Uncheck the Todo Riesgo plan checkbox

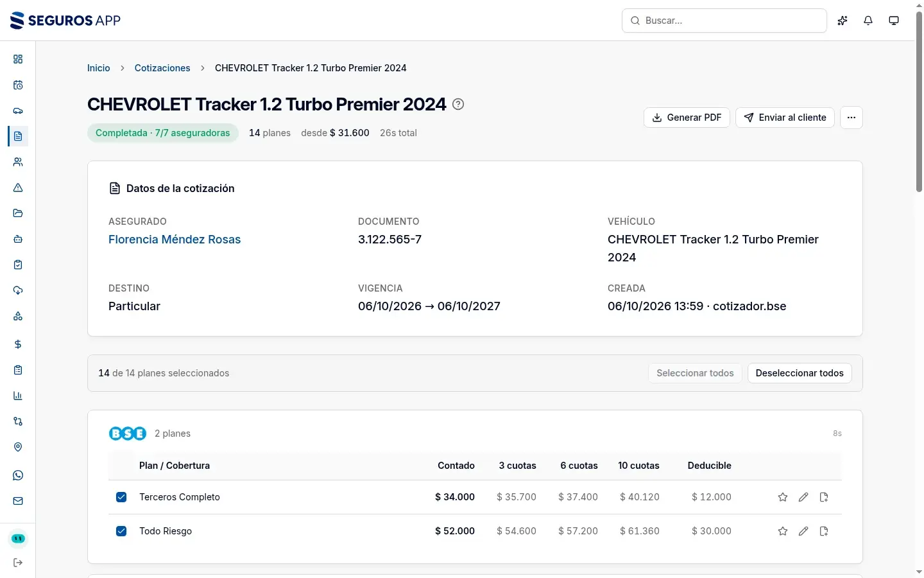point(121,531)
